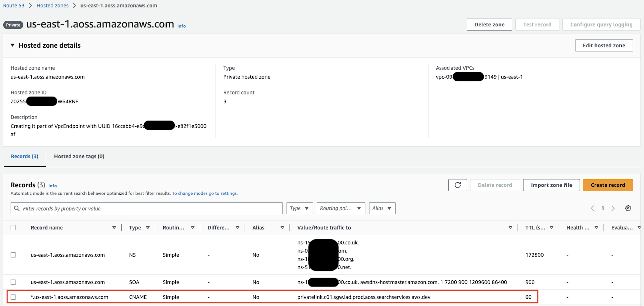
Task: Sort by Value/Route traffic to column arrow
Action: click(x=510, y=228)
